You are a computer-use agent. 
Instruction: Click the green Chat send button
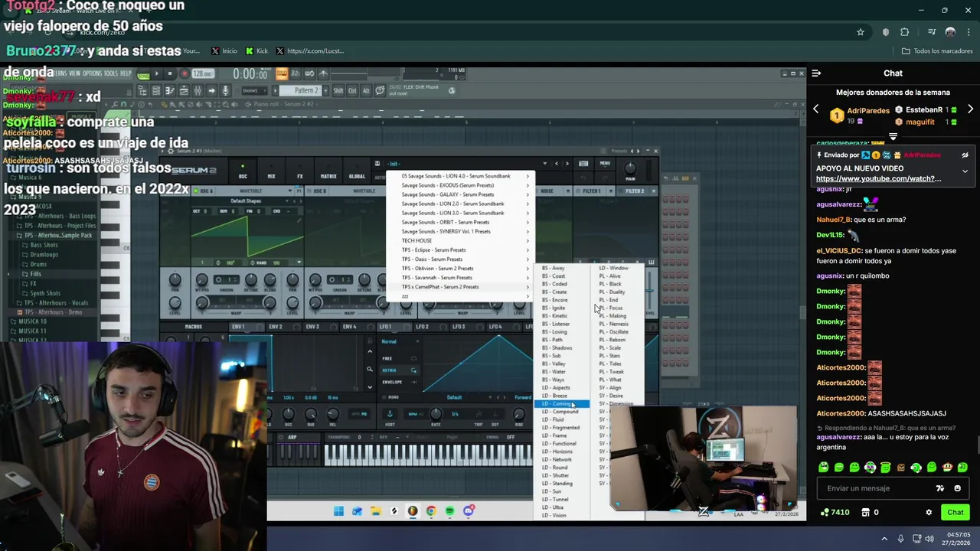[955, 512]
